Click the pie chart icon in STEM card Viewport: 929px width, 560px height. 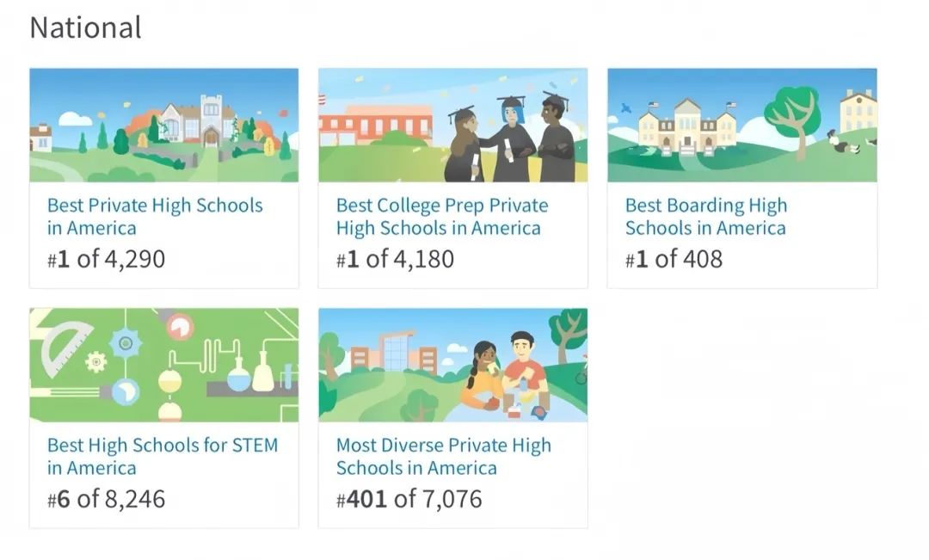[180, 327]
